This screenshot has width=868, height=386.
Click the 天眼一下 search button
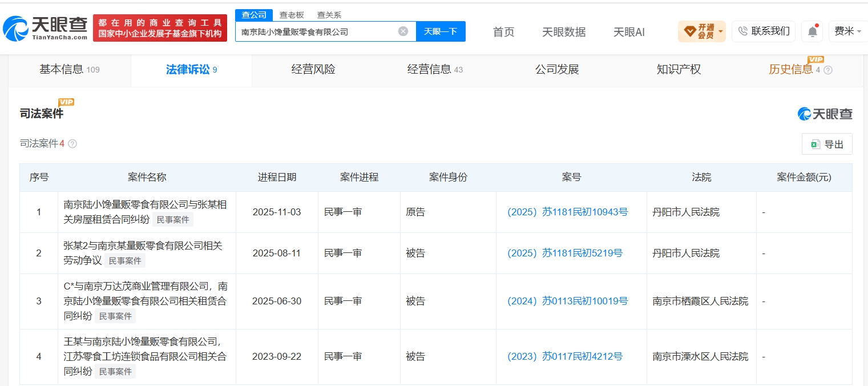pyautogui.click(x=441, y=31)
